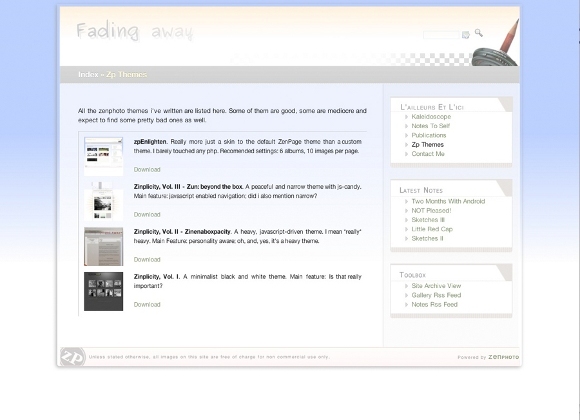Click the pencil sharpener header graphic
Screen dimensions: 580x420
[x=496, y=43]
